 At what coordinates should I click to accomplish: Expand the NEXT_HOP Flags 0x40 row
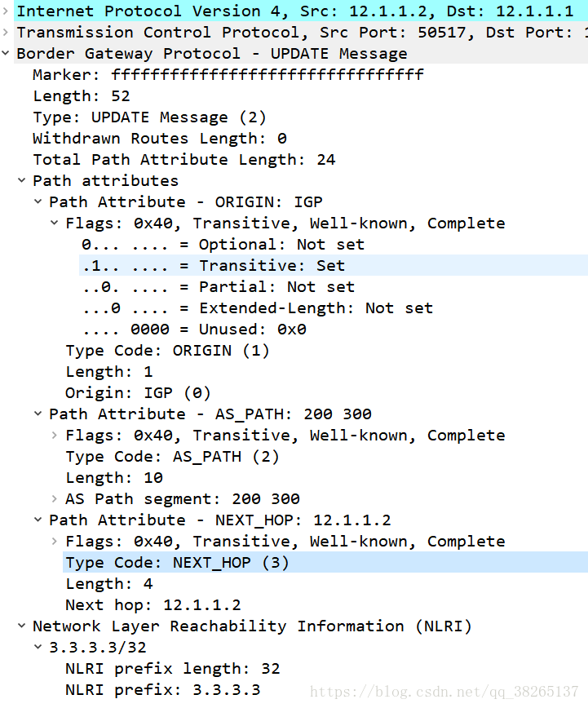(55, 542)
